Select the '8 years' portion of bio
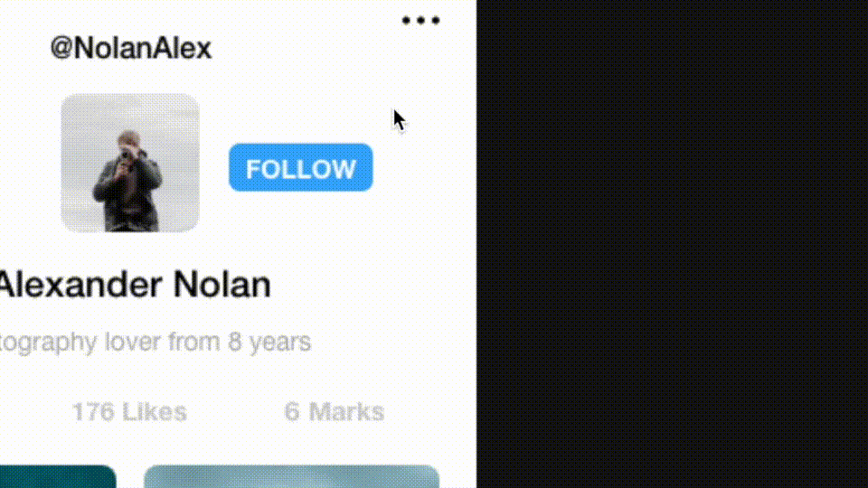Screen dimensions: 868x488 click(x=269, y=342)
